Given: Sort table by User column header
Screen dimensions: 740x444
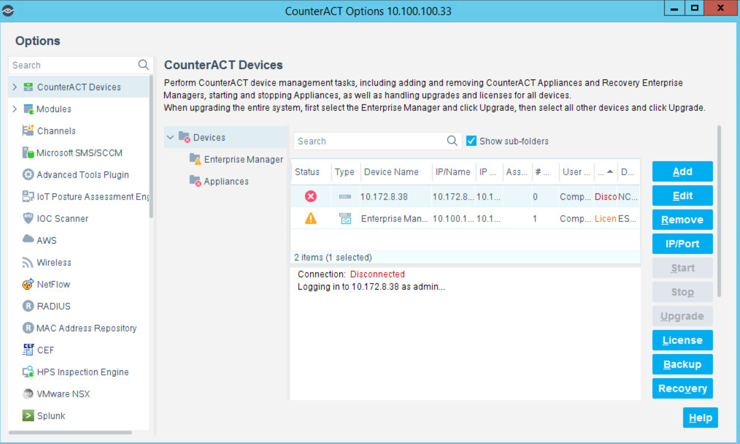Looking at the screenshot, I should (x=576, y=172).
